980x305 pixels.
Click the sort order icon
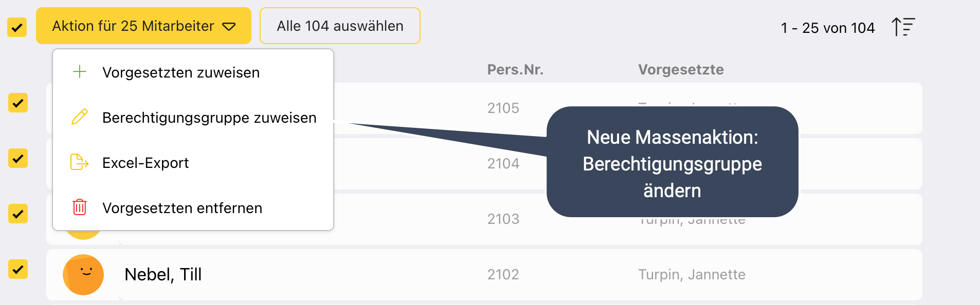tap(903, 27)
